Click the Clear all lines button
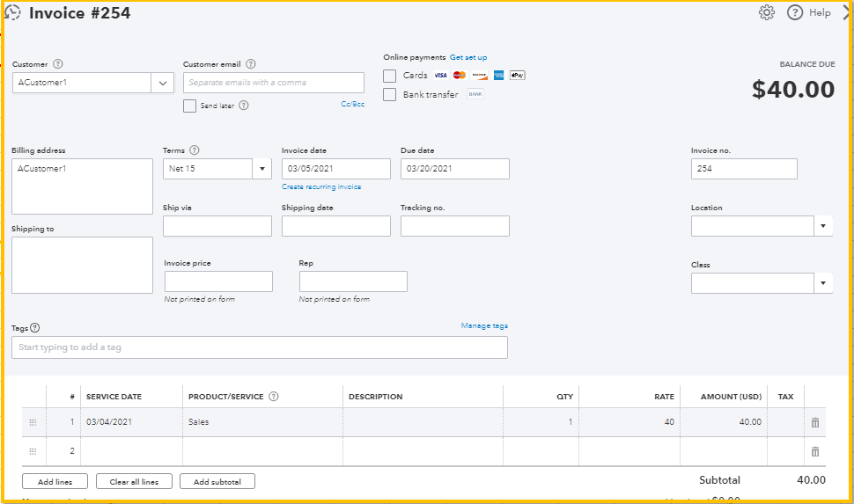The image size is (854, 504). (134, 482)
